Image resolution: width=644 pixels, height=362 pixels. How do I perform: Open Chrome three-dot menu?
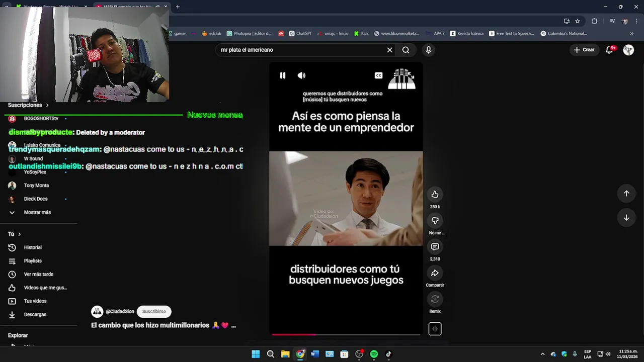[636, 21]
